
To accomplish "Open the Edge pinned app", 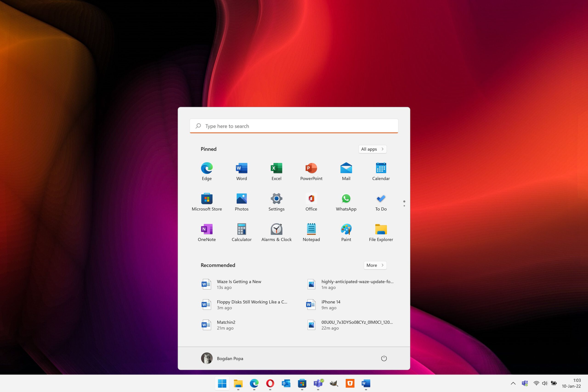I will coord(207,172).
